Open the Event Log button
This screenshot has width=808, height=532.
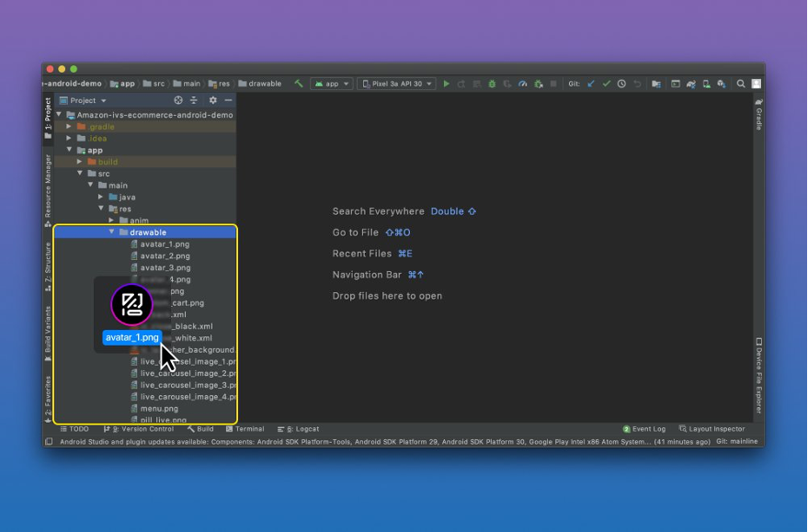click(x=644, y=429)
